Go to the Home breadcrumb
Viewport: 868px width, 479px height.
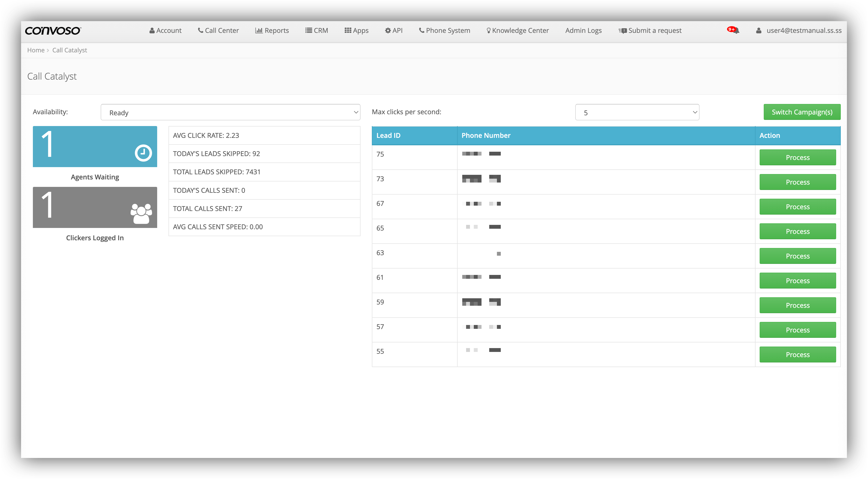coord(36,50)
